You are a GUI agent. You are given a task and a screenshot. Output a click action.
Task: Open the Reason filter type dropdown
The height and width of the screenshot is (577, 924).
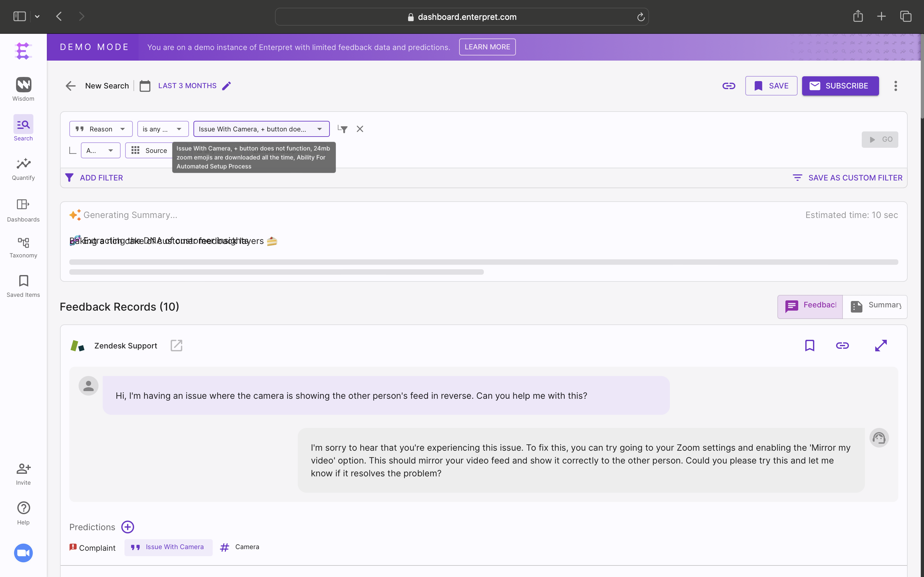click(101, 129)
